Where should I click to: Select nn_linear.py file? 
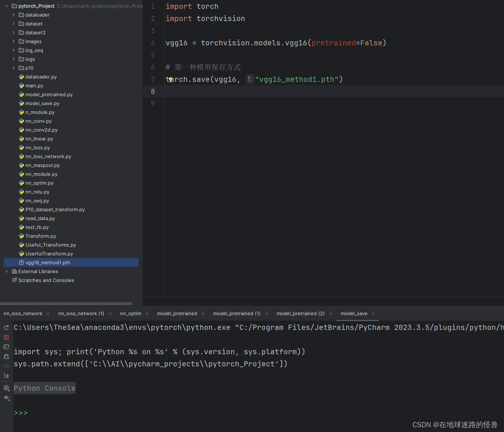[39, 139]
